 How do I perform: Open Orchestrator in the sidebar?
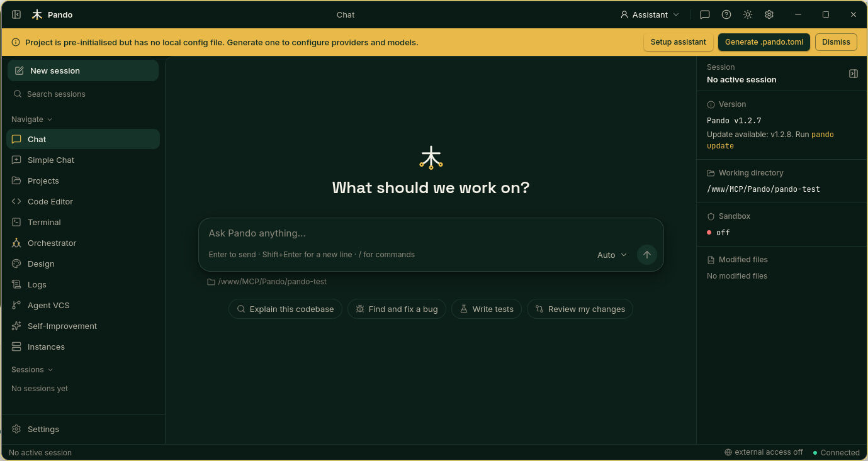point(83,243)
